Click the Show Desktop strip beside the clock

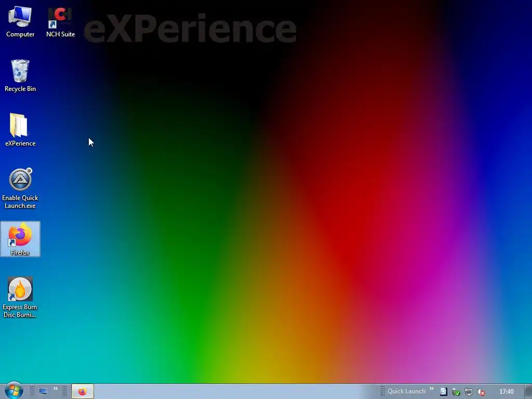point(528,392)
